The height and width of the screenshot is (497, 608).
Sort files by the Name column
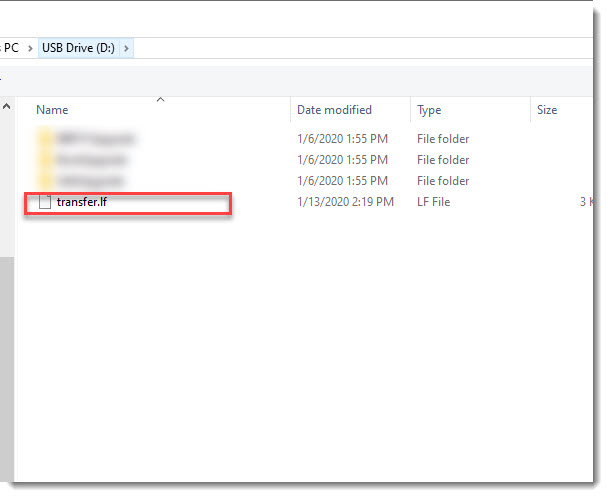(52, 110)
